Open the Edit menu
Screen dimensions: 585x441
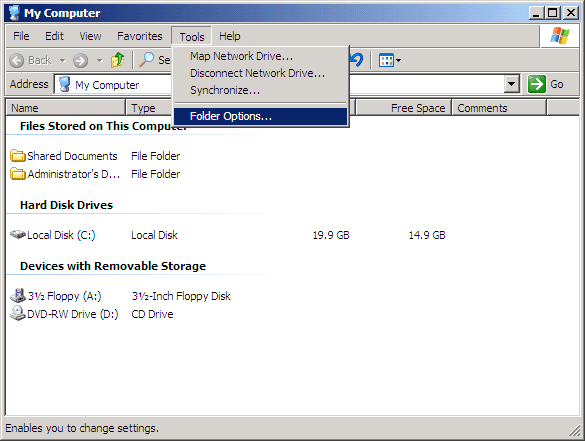coord(54,36)
